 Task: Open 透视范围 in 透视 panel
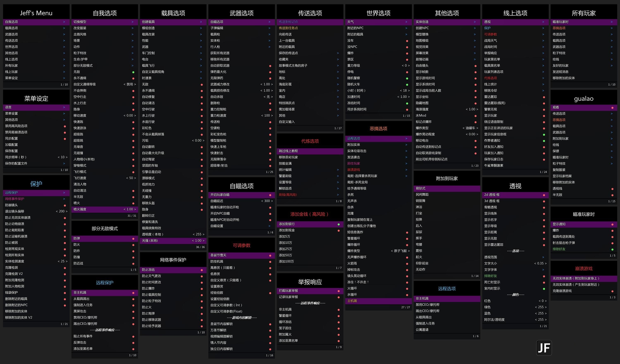pos(515,257)
